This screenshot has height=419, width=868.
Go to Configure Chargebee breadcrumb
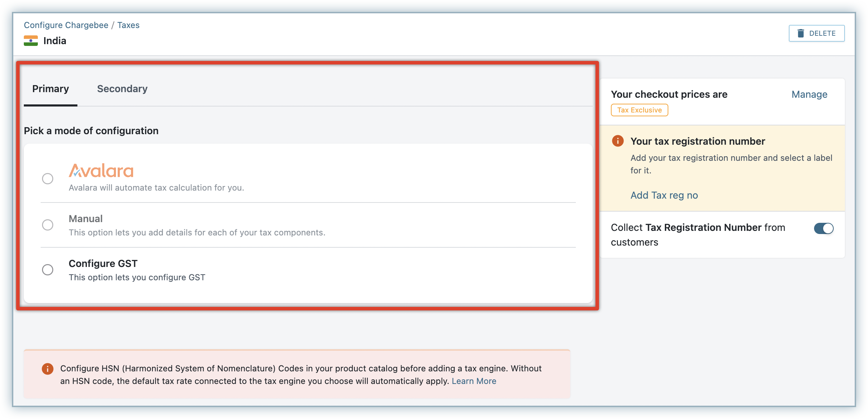pos(66,25)
